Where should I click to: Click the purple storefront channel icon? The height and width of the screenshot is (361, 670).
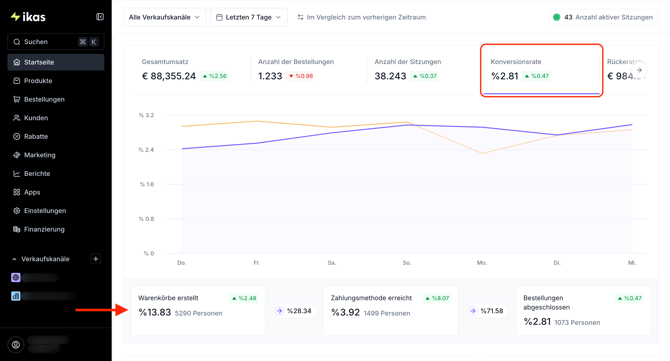pyautogui.click(x=16, y=278)
